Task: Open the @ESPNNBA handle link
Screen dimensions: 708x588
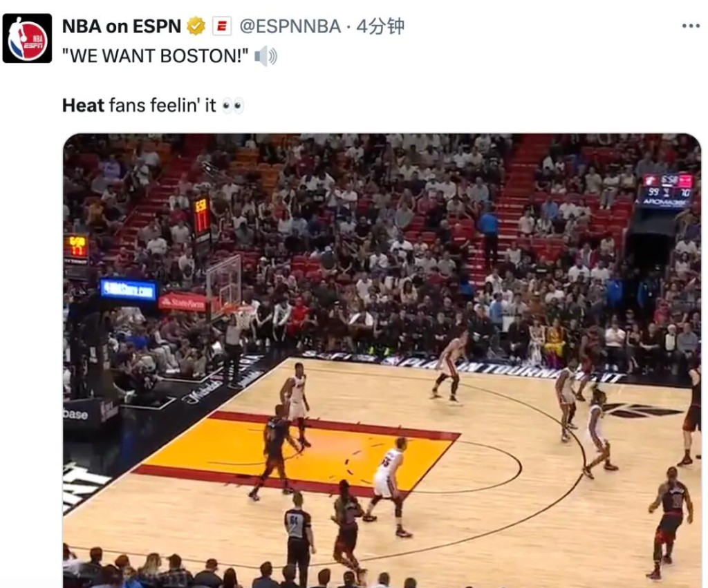Action: [x=290, y=26]
